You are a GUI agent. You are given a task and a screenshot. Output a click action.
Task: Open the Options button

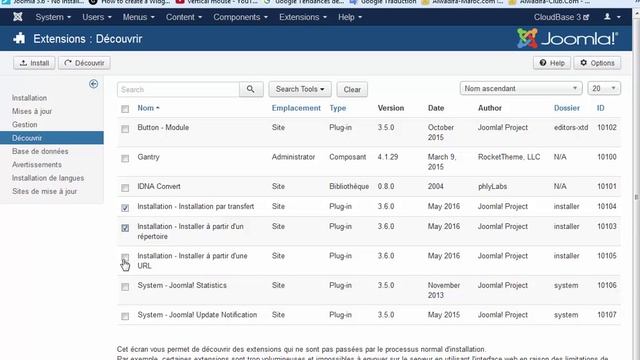(598, 63)
